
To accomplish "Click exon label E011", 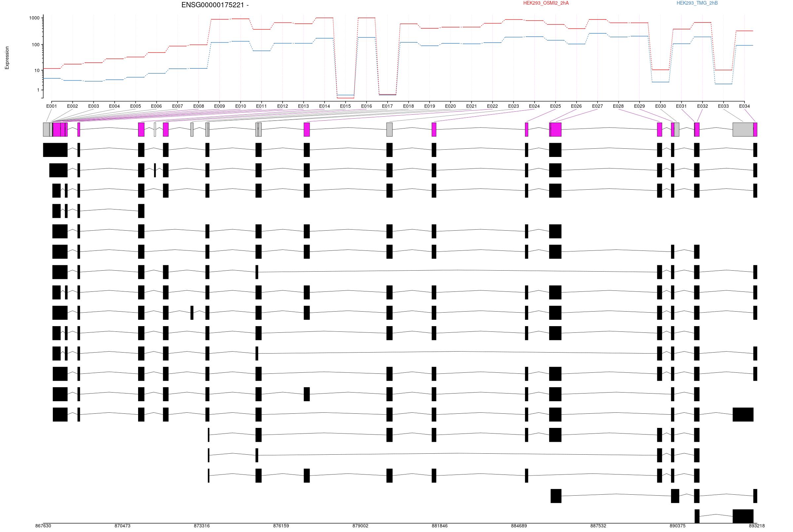I will pos(261,106).
